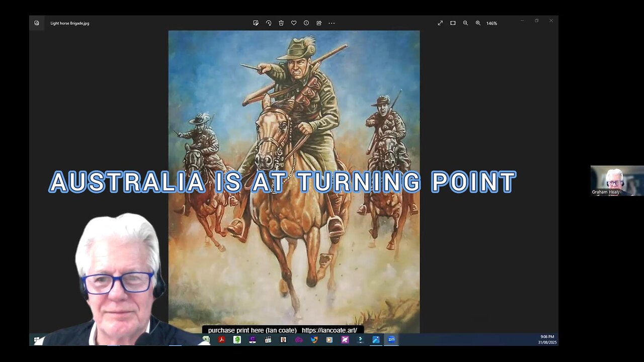Click the Light Horse painting in the viewer
The image size is (644, 362).
(x=294, y=181)
